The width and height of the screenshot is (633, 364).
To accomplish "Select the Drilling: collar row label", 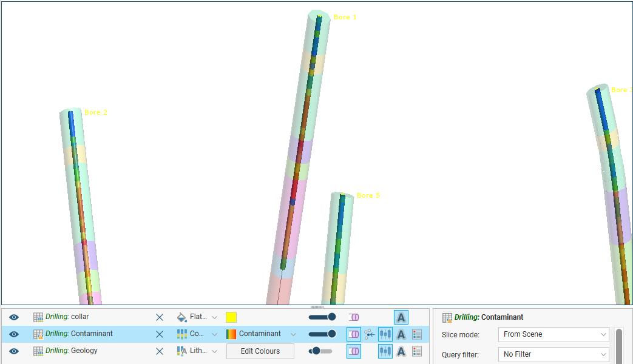I will pyautogui.click(x=67, y=317).
